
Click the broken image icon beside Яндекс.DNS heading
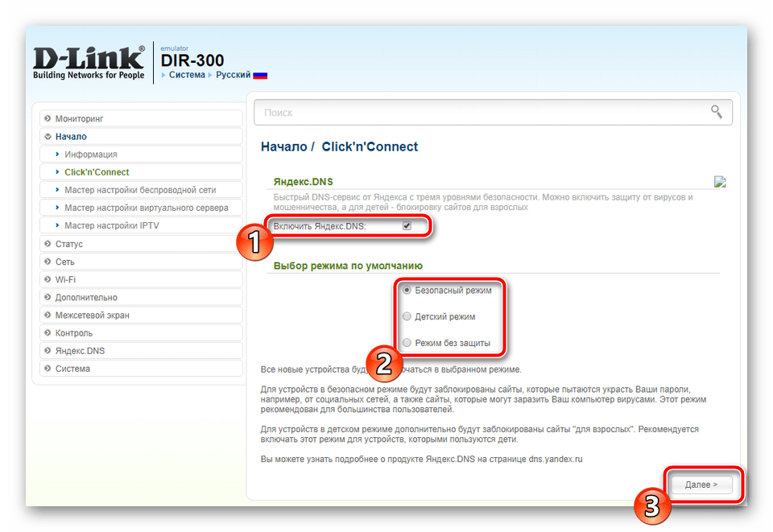(720, 182)
